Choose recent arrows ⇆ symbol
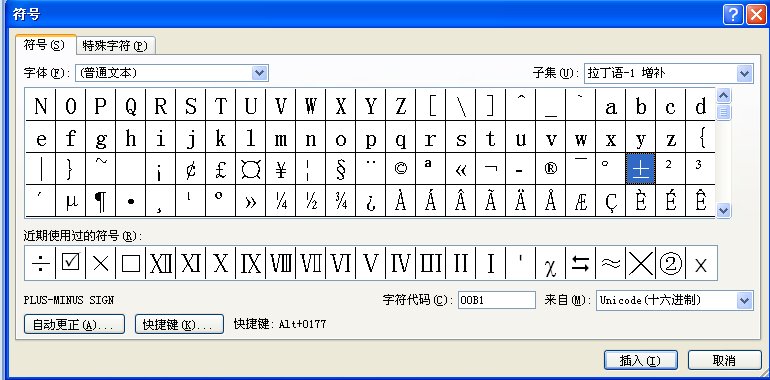 pos(580,263)
